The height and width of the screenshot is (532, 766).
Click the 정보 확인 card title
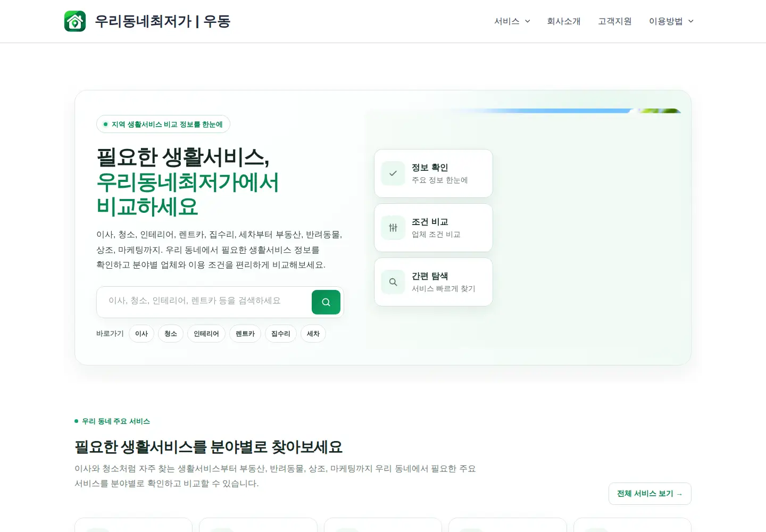tap(430, 168)
